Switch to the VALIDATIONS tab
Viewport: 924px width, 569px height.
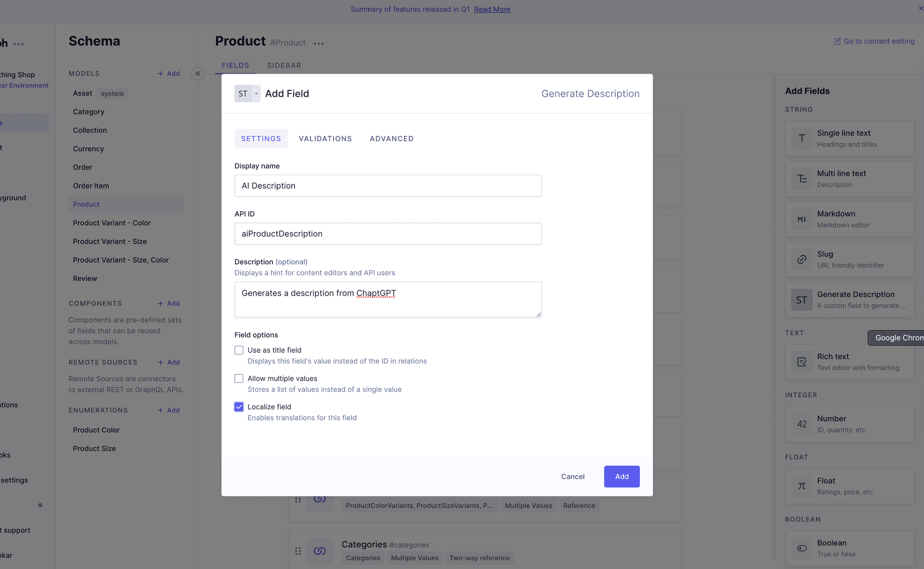(325, 139)
